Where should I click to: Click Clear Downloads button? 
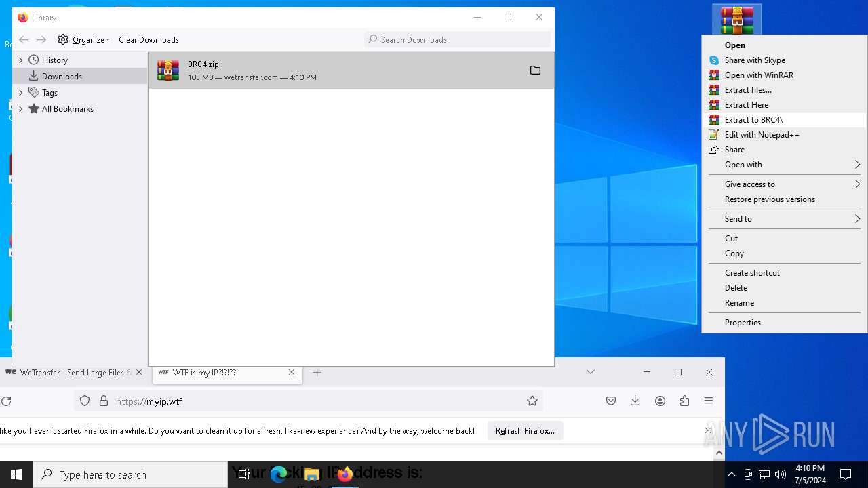pos(149,39)
